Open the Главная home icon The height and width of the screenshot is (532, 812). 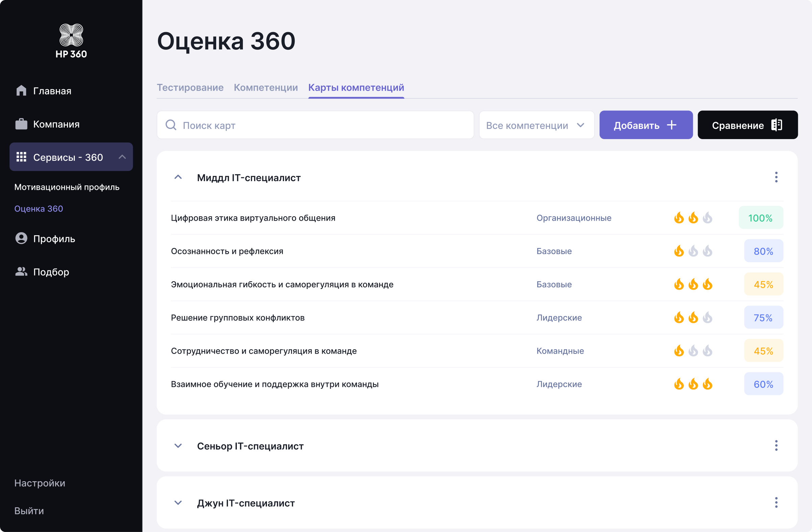coord(21,91)
